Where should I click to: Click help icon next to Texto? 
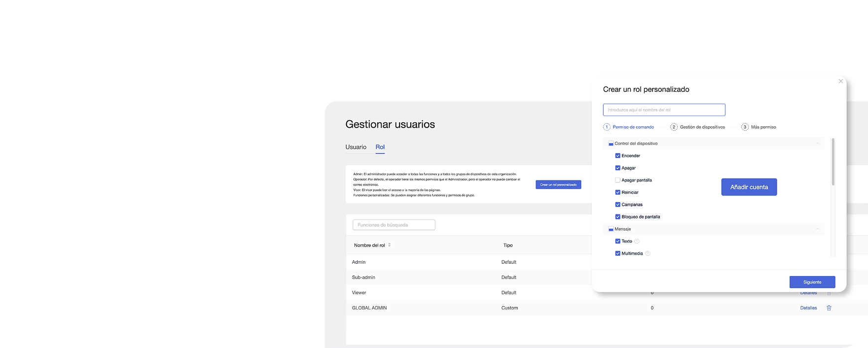click(637, 242)
